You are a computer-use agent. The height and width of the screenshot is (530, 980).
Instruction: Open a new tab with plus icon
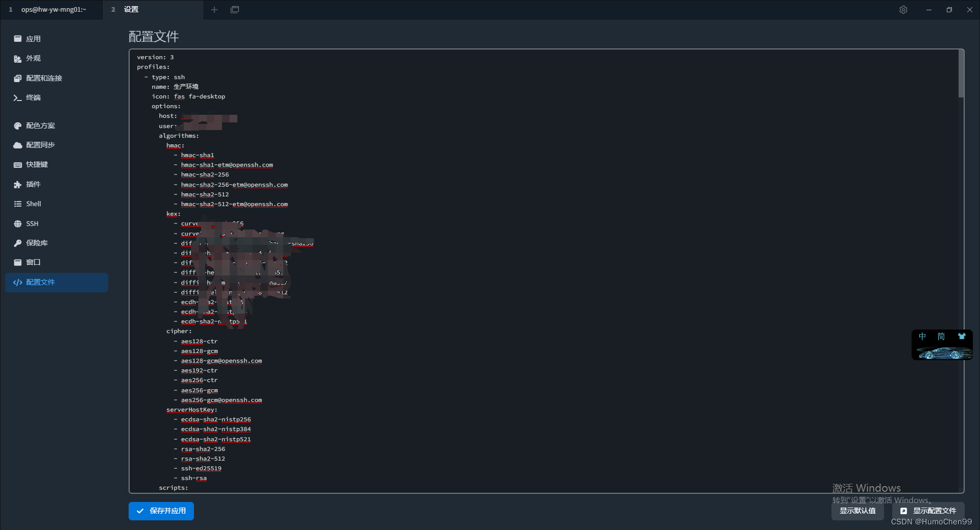tap(214, 10)
